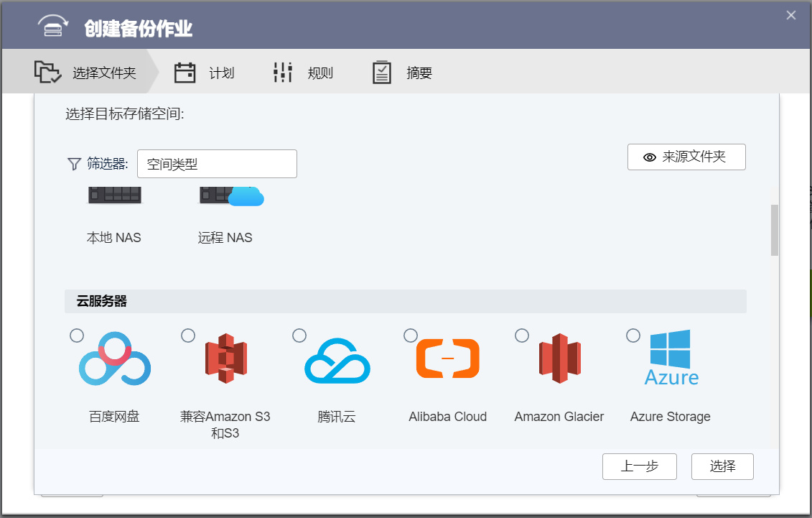The image size is (812, 518).
Task: Go to the 计划 step tab
Action: (x=205, y=73)
